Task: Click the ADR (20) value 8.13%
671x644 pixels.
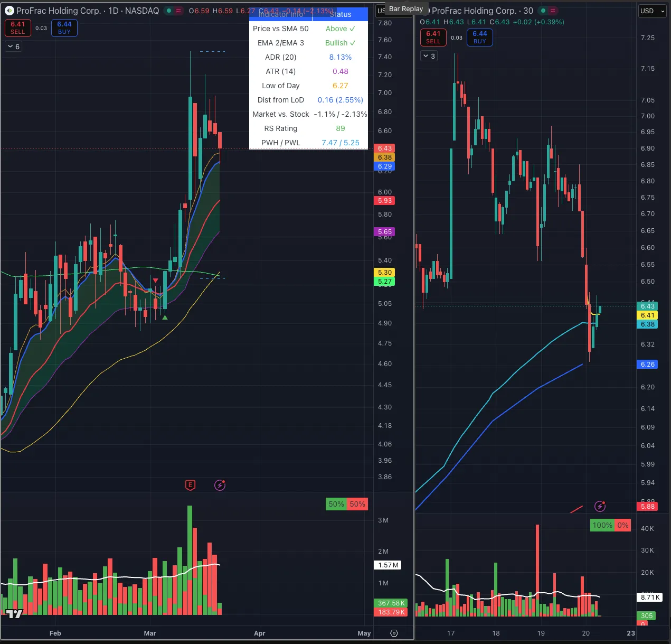Action: coord(341,57)
